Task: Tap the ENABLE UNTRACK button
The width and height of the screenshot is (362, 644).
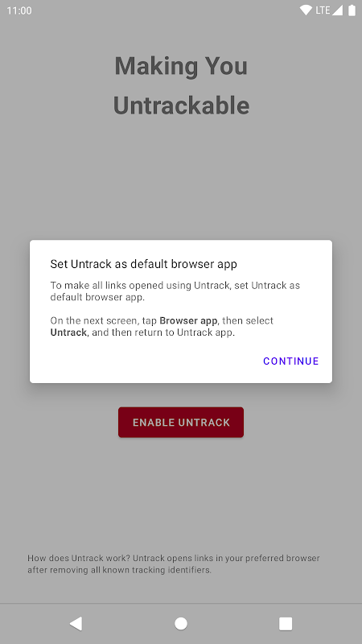Action: click(181, 422)
